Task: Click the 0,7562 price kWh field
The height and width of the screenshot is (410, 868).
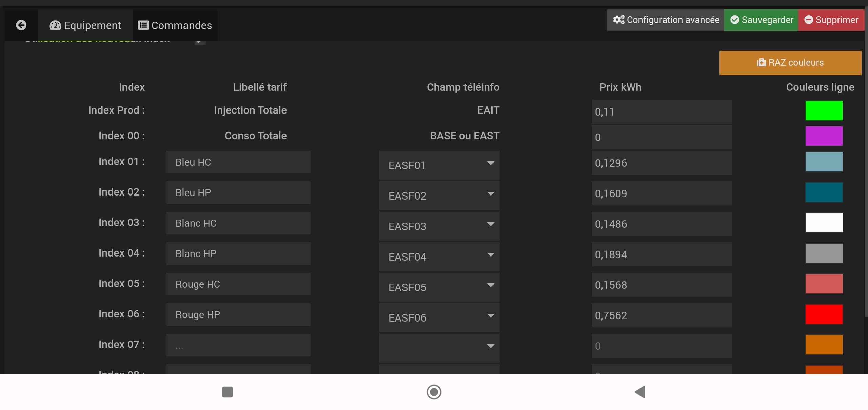Action: (x=662, y=315)
